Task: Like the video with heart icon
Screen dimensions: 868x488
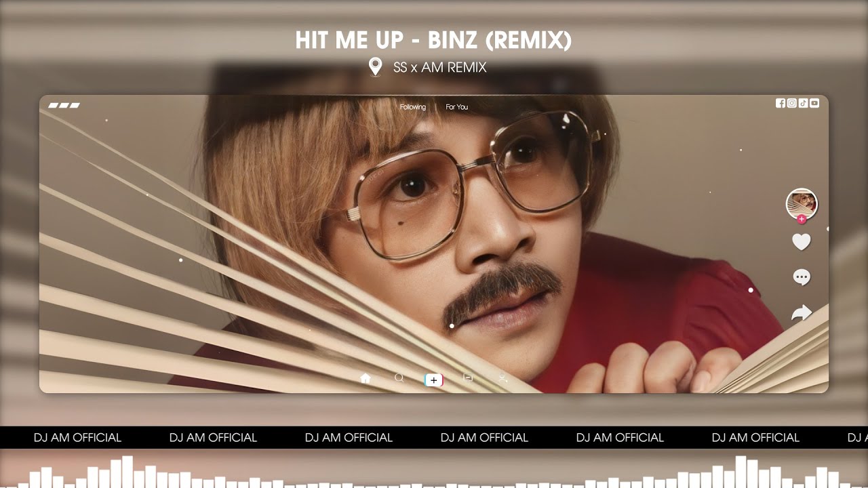Action: pos(802,241)
